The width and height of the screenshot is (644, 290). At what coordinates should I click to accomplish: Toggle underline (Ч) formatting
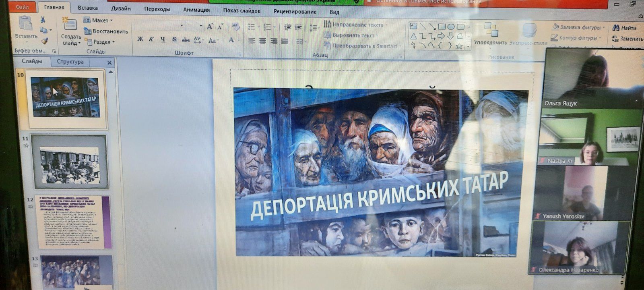coord(163,39)
